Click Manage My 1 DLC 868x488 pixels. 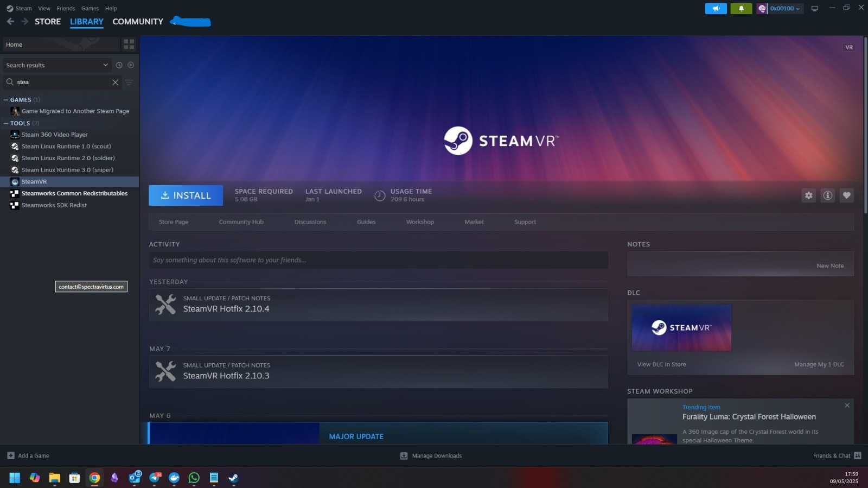click(819, 365)
